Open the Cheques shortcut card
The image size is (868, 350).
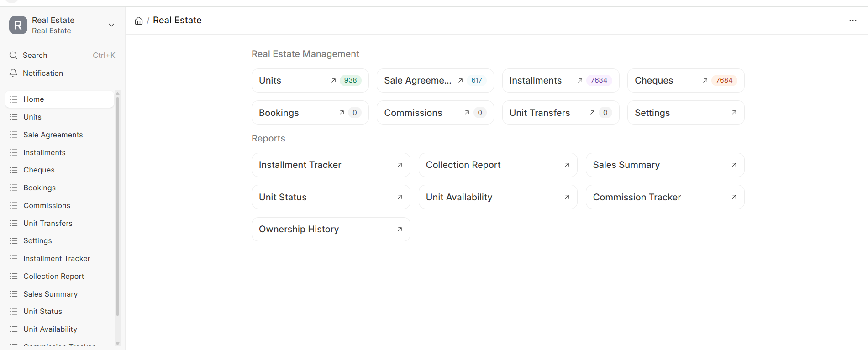click(x=686, y=80)
